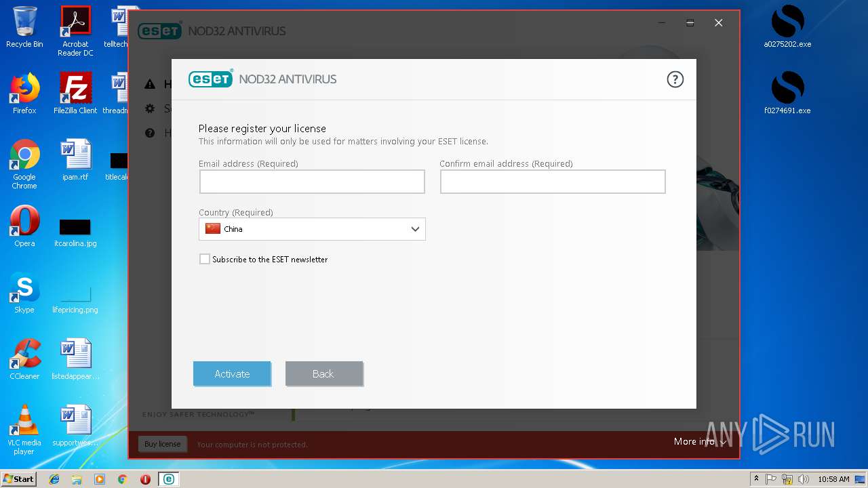The image size is (868, 488).
Task: Open the Country dropdown showing China
Action: click(x=312, y=229)
